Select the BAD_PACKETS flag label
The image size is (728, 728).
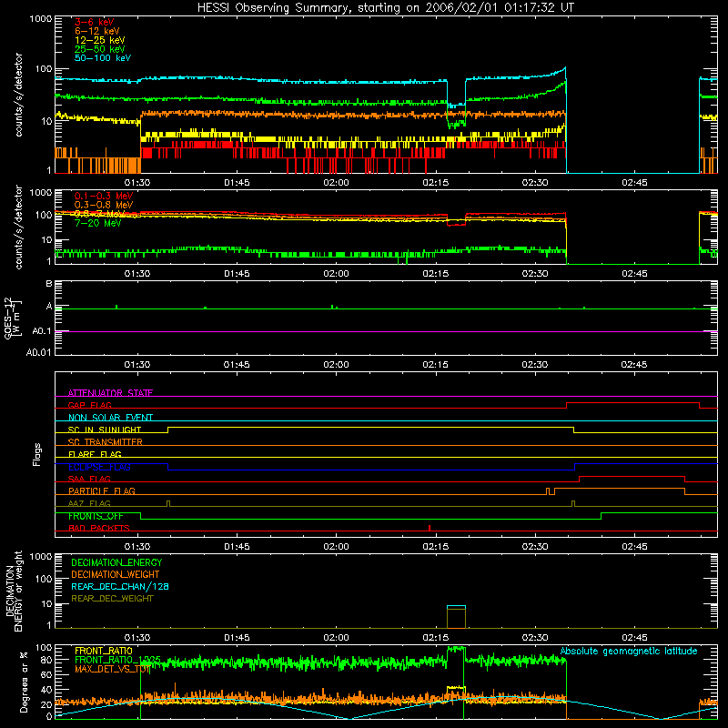99,528
